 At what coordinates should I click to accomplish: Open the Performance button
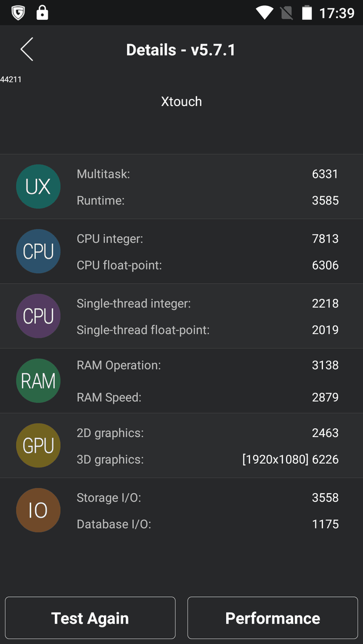pos(273,618)
